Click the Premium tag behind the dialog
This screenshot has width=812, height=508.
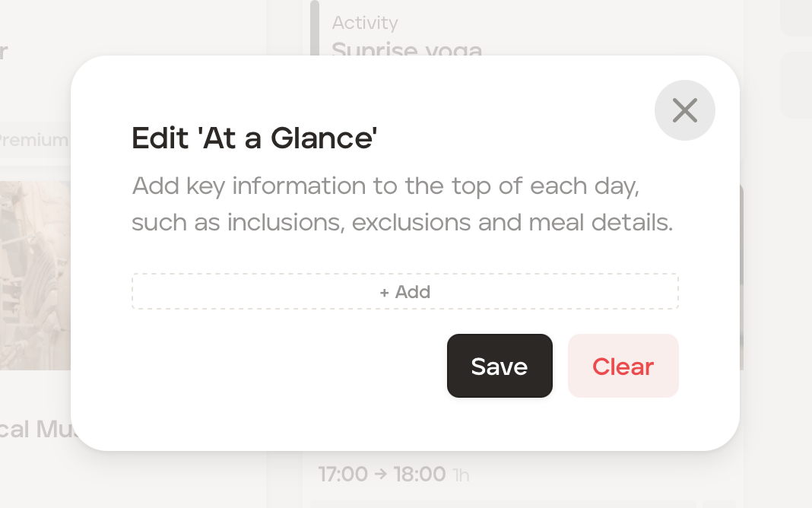tap(34, 140)
